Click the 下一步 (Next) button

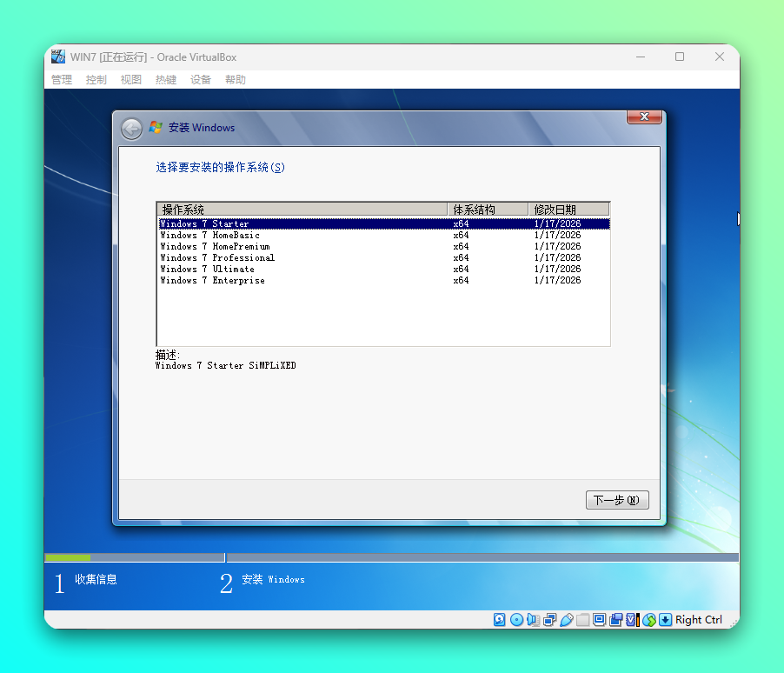(x=617, y=500)
